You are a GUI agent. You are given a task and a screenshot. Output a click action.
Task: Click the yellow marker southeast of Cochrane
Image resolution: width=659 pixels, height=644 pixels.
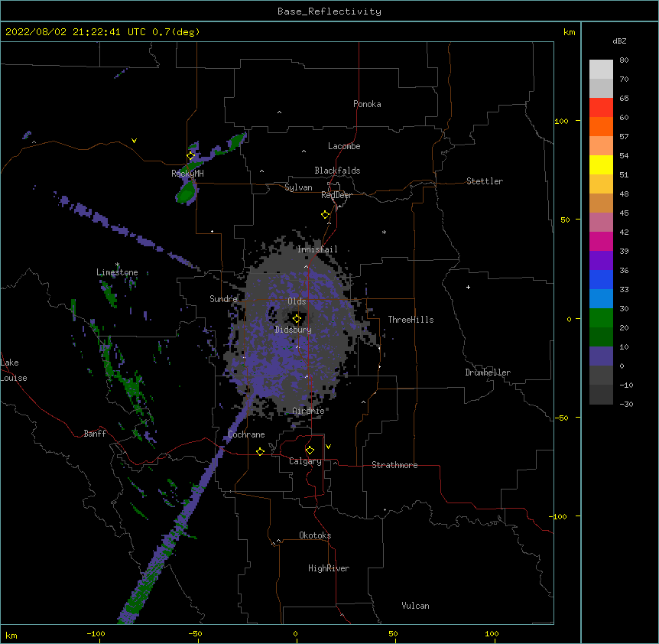click(260, 451)
